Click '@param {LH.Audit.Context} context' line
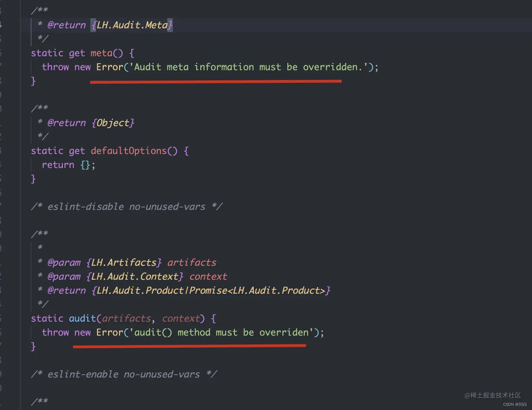 coord(132,277)
